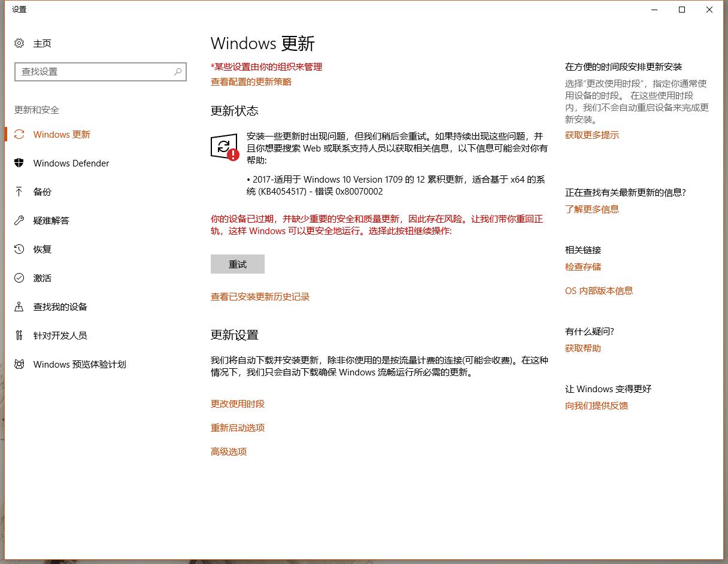Click 获取帮助 link
Image resolution: width=728 pixels, height=564 pixels.
click(583, 348)
